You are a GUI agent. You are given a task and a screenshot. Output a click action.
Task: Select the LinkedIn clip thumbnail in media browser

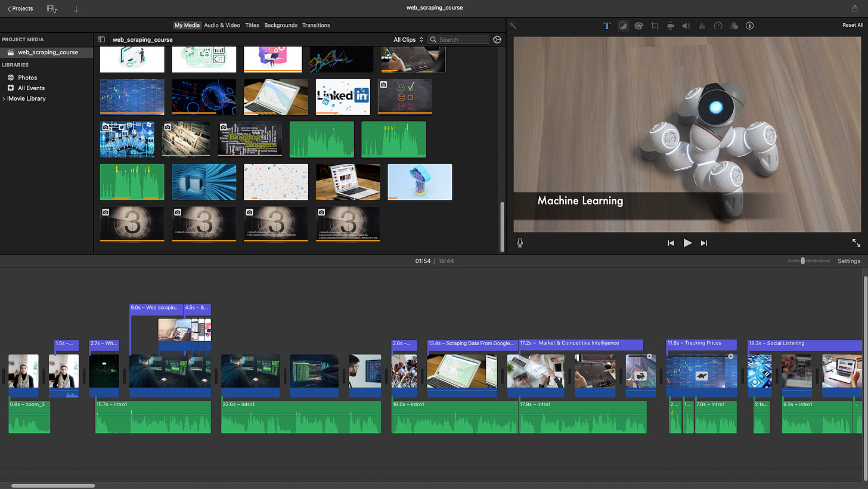(343, 97)
